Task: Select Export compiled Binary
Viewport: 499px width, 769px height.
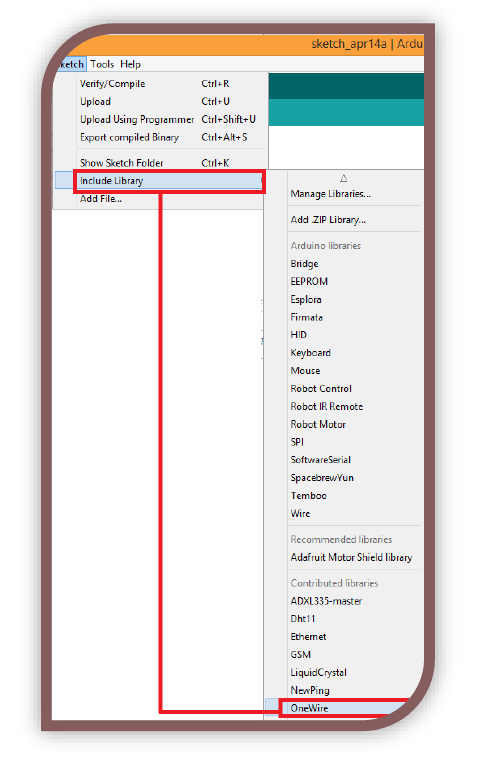Action: coord(129,137)
